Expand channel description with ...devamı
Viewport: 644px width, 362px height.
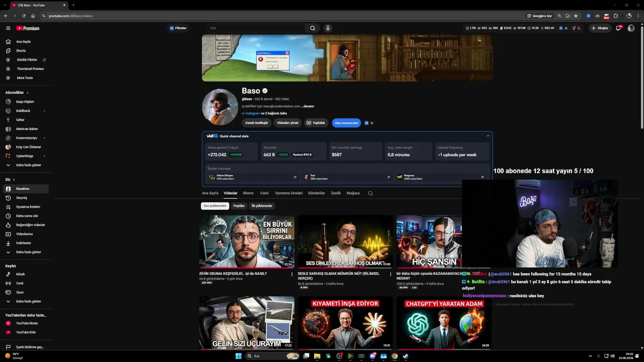307,106
